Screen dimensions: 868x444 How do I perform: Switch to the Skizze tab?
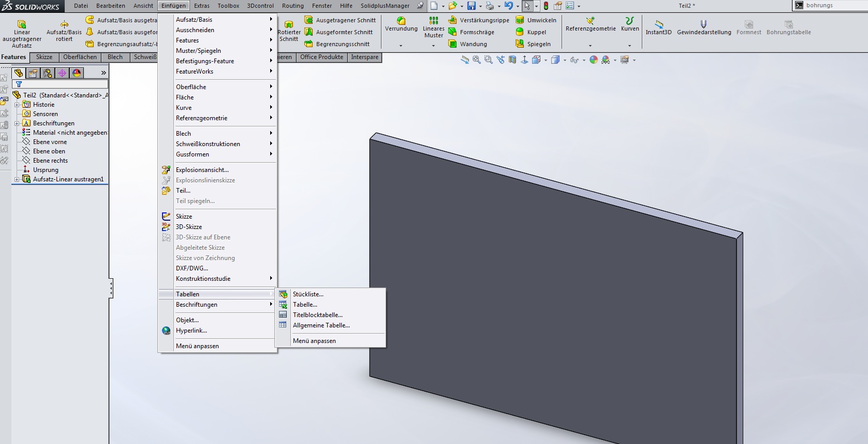tap(44, 57)
